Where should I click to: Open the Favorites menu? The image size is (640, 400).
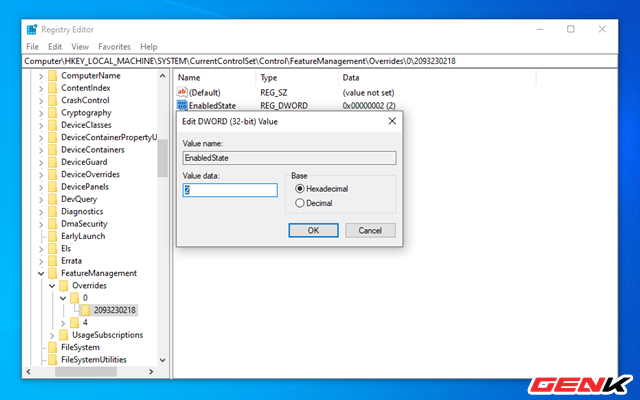pyautogui.click(x=114, y=47)
